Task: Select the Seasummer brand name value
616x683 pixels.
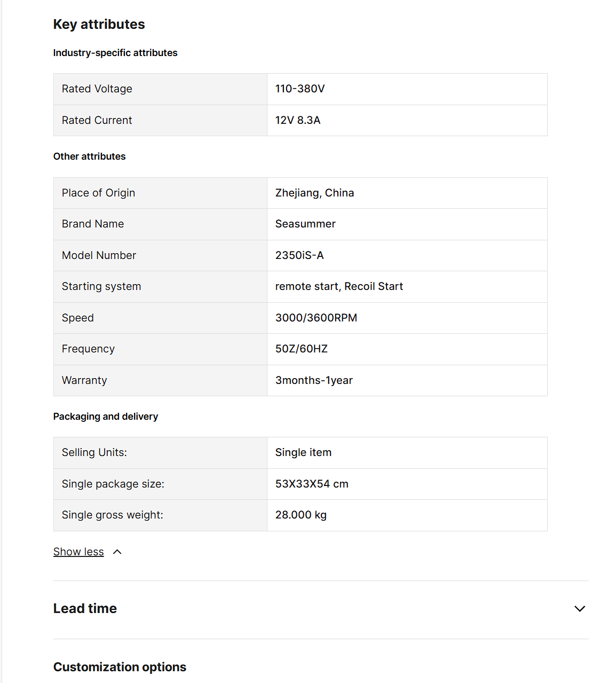Action: click(305, 224)
